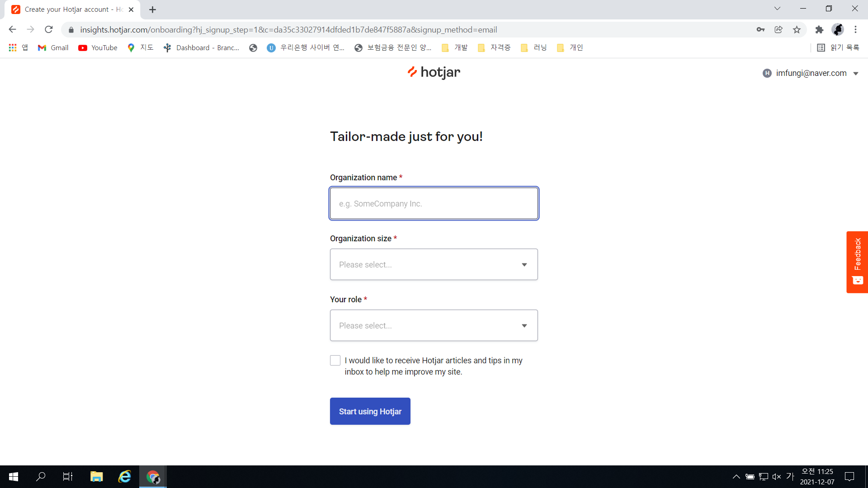The image size is (868, 488).
Task: Click the share page icon
Action: click(x=778, y=30)
